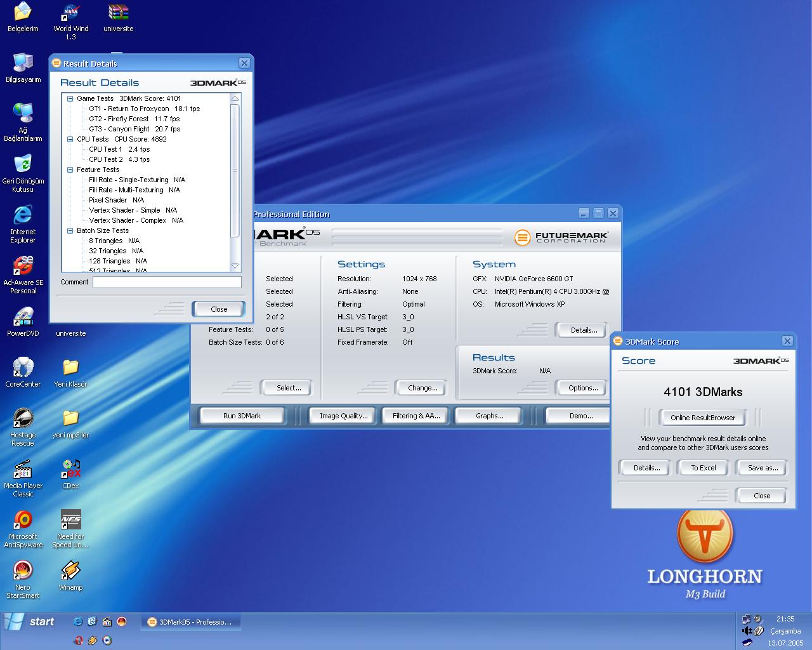812x650 pixels.
Task: Collapse the Batch Size Tests node
Action: 70,231
